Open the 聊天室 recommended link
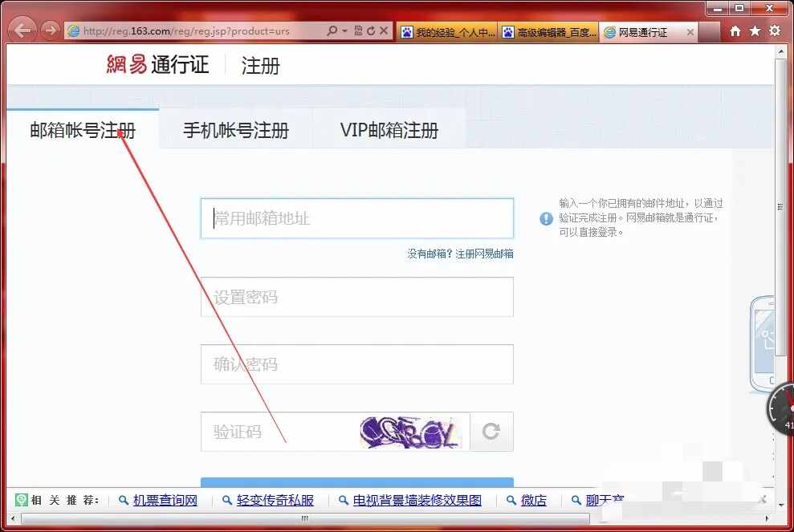The width and height of the screenshot is (794, 532). coord(605,500)
